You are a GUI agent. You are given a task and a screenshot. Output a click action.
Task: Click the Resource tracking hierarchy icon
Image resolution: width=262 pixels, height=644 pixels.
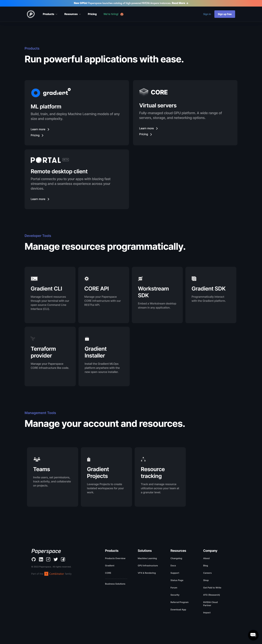pyautogui.click(x=143, y=459)
